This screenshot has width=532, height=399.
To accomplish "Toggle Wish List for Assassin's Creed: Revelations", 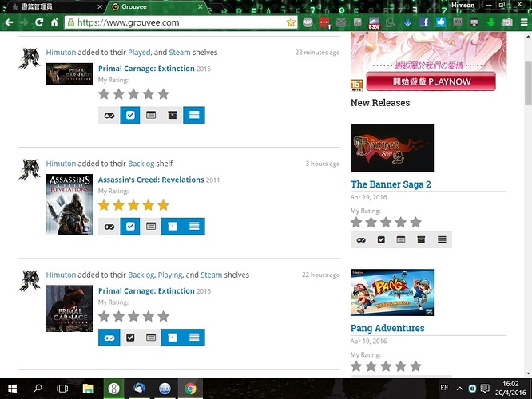I will pyautogui.click(x=151, y=227).
